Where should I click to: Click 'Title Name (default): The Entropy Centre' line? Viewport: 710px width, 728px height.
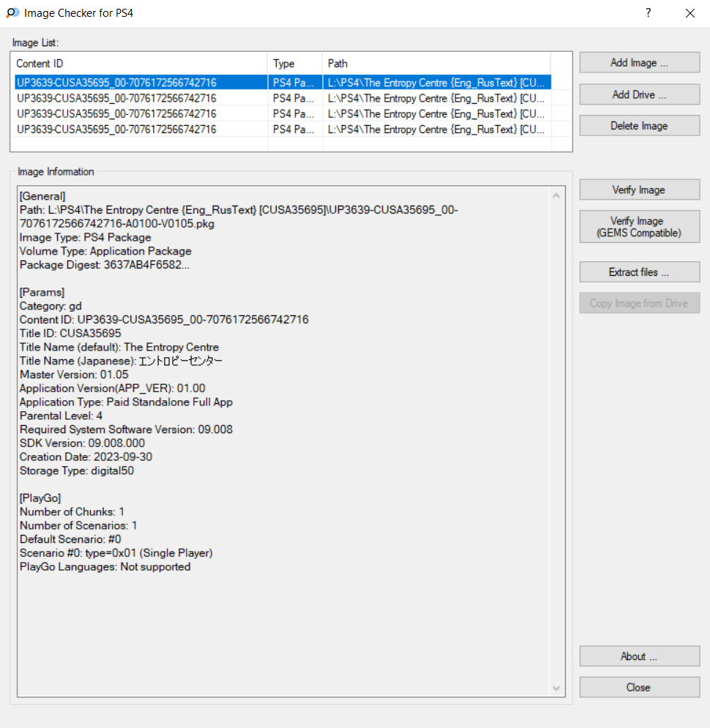pos(119,348)
